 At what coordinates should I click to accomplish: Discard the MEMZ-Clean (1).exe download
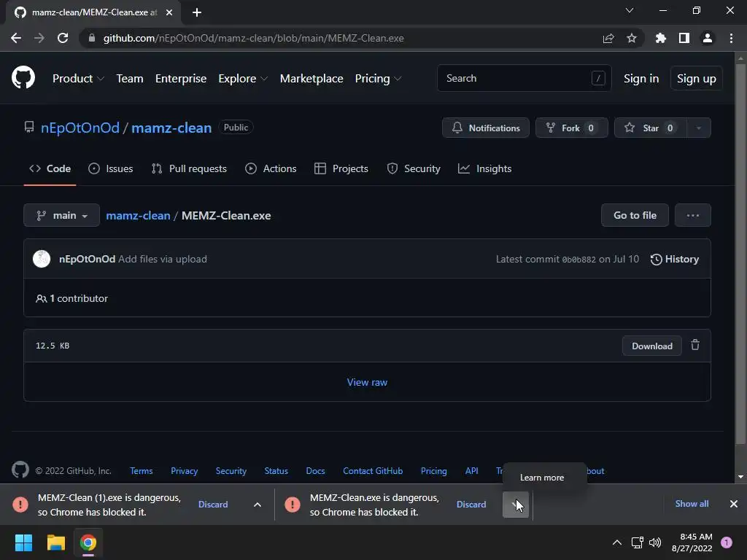(213, 505)
